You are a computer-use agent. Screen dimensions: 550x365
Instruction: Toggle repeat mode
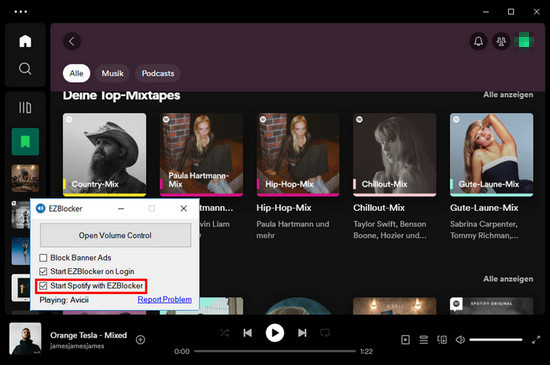coord(325,333)
